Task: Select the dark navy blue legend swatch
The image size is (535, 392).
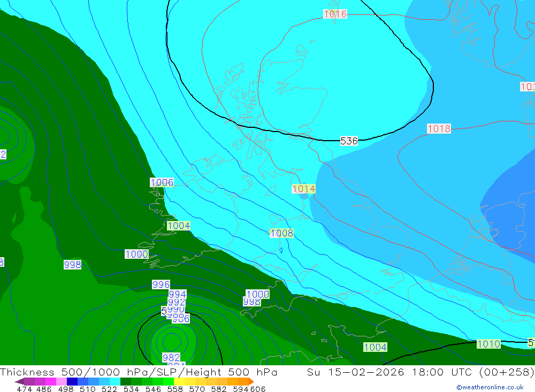Action: pos(72,381)
